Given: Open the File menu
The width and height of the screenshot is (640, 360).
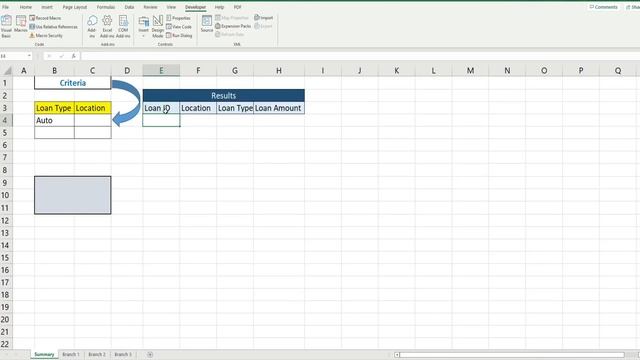Looking at the screenshot, I should coord(5,7).
